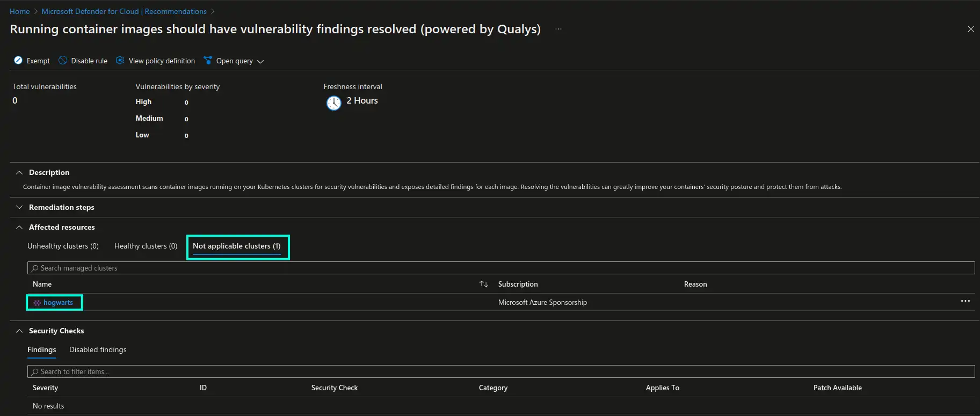The image size is (980, 416).
Task: Click the View policy definition icon
Action: click(x=120, y=61)
